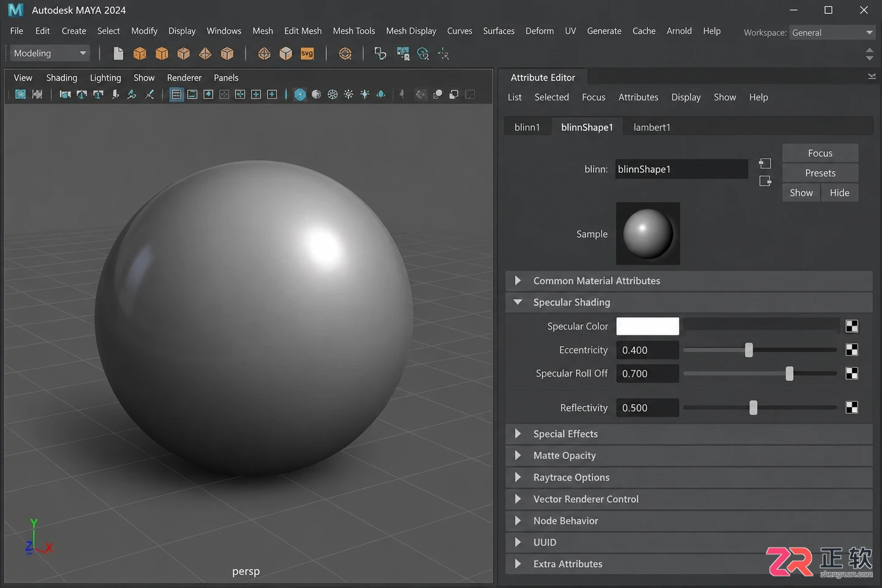Collapse the Specular Shading section
This screenshot has height=588, width=882.
(x=689, y=302)
